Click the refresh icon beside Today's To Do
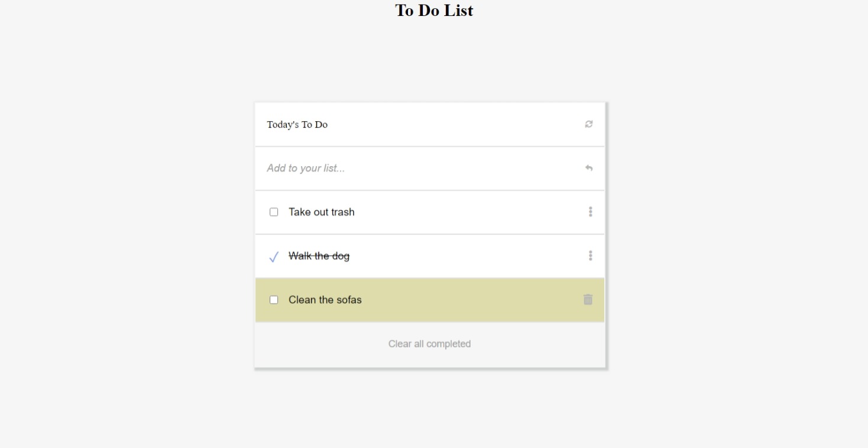868x448 pixels. click(x=589, y=124)
